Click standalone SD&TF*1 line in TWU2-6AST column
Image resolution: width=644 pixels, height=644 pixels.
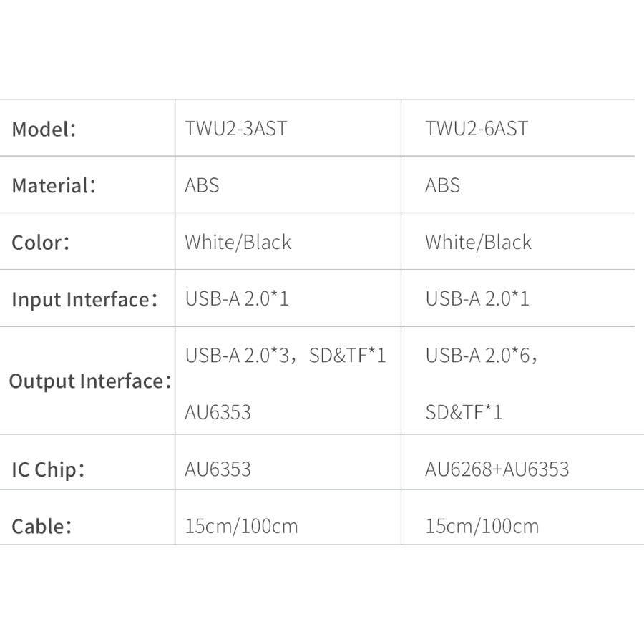click(464, 412)
